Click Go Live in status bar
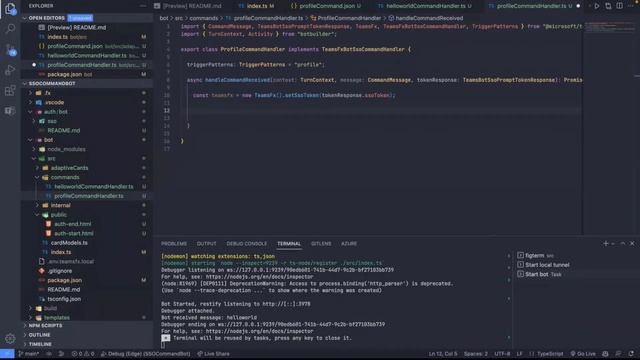 point(583,354)
